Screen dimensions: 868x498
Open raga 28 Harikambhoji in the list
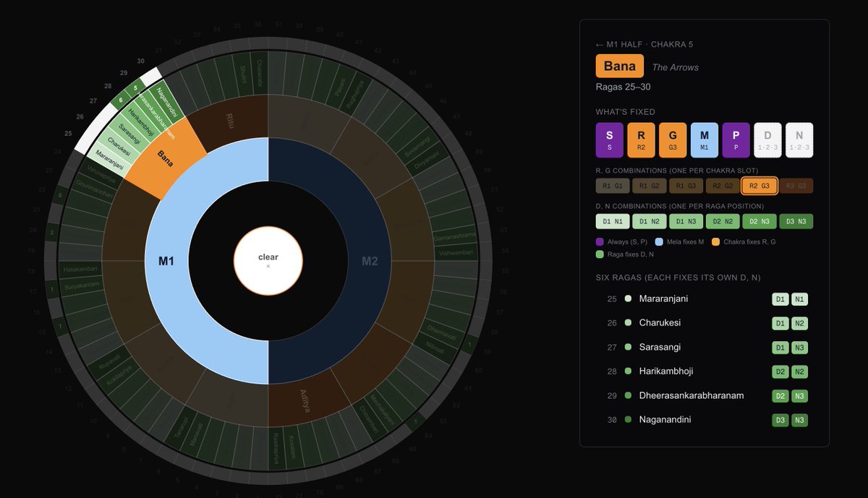coord(705,372)
